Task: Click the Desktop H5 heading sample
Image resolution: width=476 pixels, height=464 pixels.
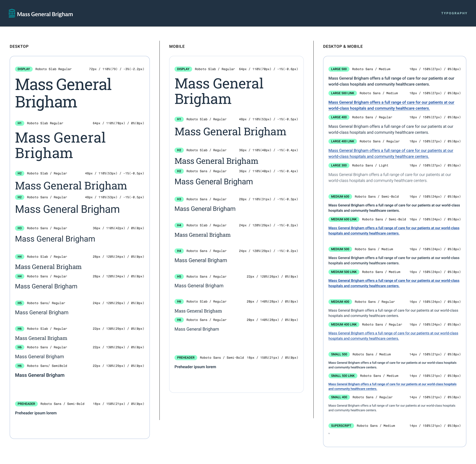Action: point(42,312)
